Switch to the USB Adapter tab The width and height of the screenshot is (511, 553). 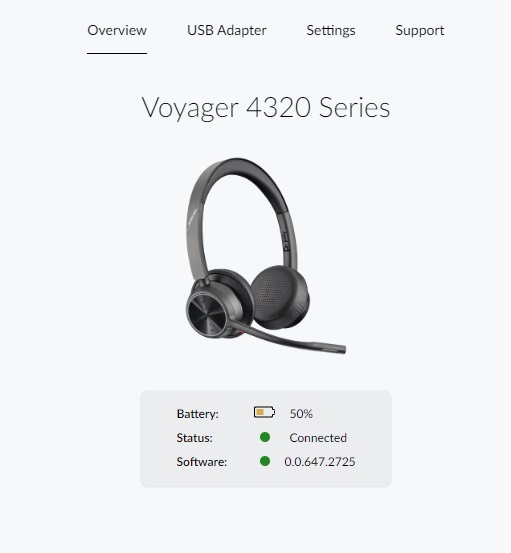[226, 31]
